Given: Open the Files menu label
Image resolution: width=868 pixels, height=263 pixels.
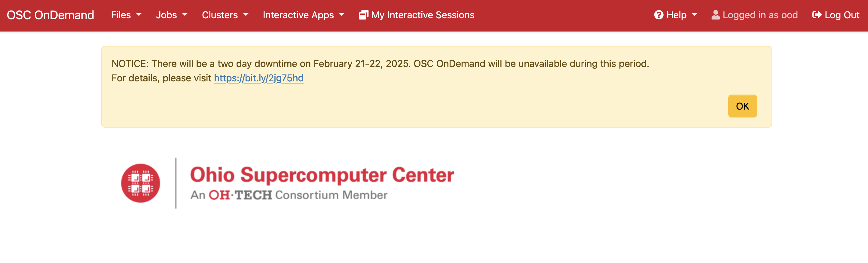Looking at the screenshot, I should [x=121, y=15].
